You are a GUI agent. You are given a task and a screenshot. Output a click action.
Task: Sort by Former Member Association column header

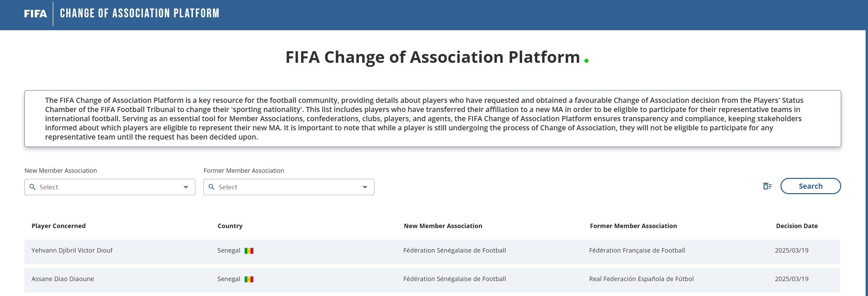point(633,226)
